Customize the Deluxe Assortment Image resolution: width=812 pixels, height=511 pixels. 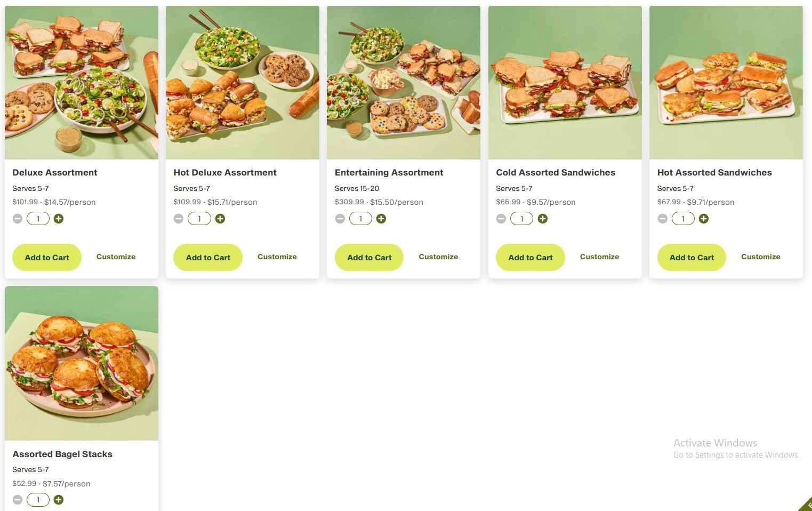click(116, 257)
